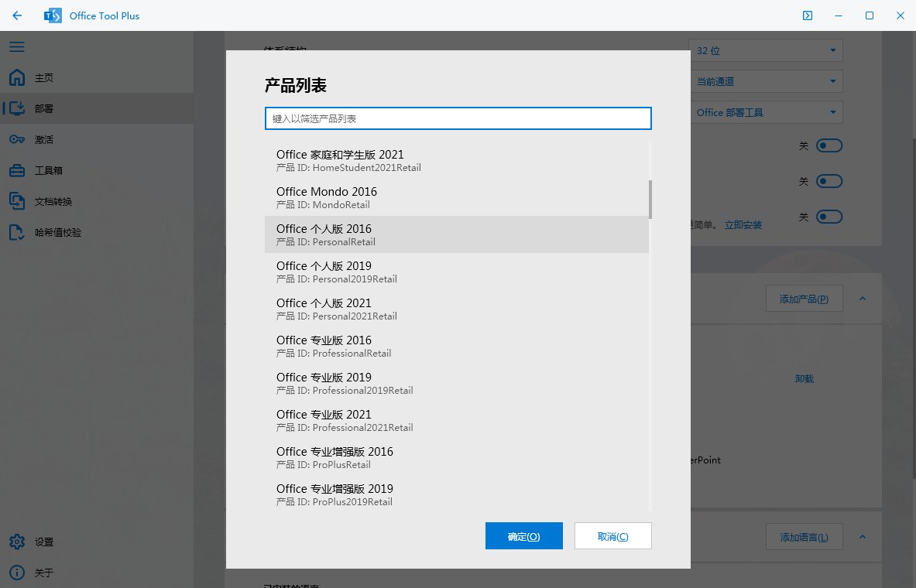The height and width of the screenshot is (588, 916).
Task: Open the 关于 info icon
Action: (x=17, y=573)
